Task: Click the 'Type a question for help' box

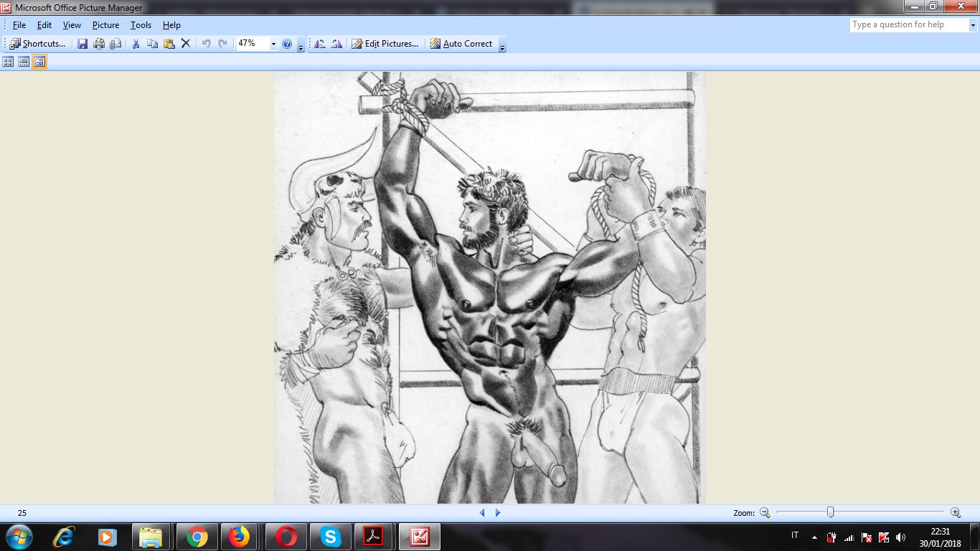Action: tap(909, 24)
